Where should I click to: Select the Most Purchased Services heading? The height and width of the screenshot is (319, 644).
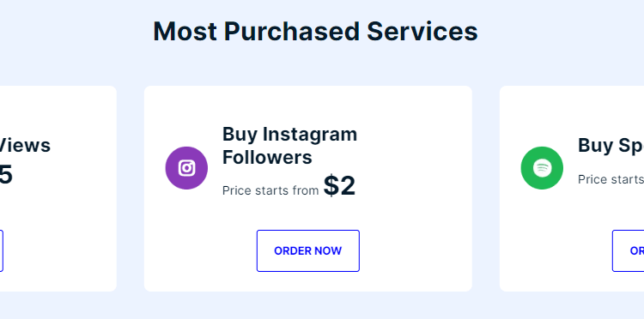315,31
